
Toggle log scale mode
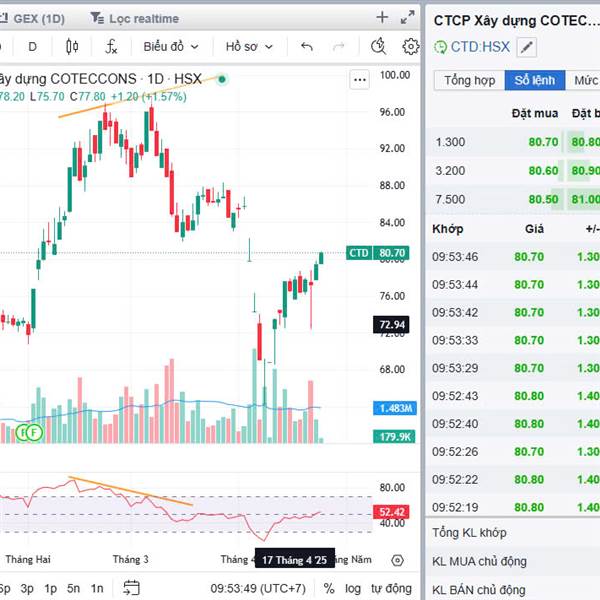353,588
